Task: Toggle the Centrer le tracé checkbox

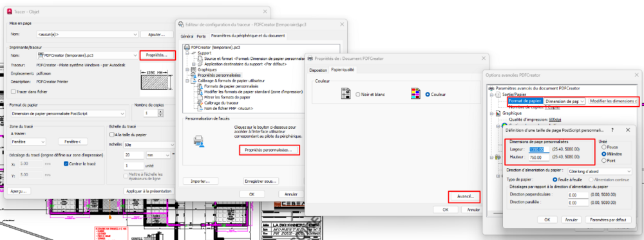Action: tap(66, 163)
